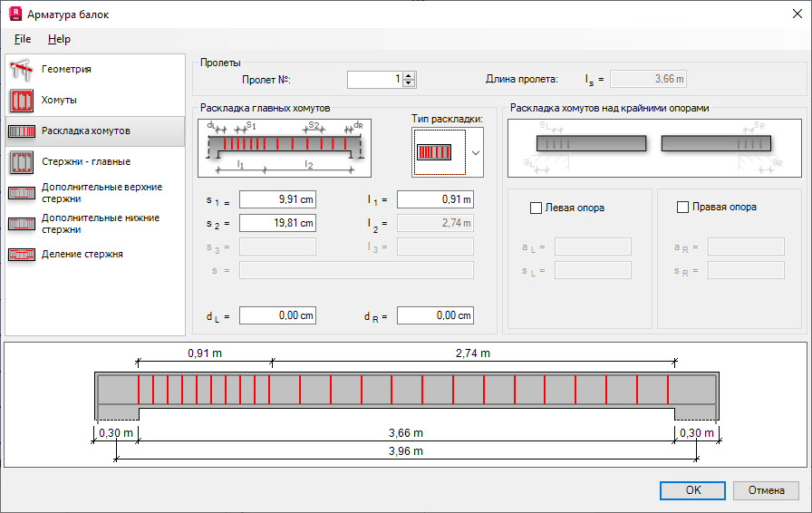Viewport: 812px width, 513px height.
Task: Click the dR offset field
Action: 435,315
